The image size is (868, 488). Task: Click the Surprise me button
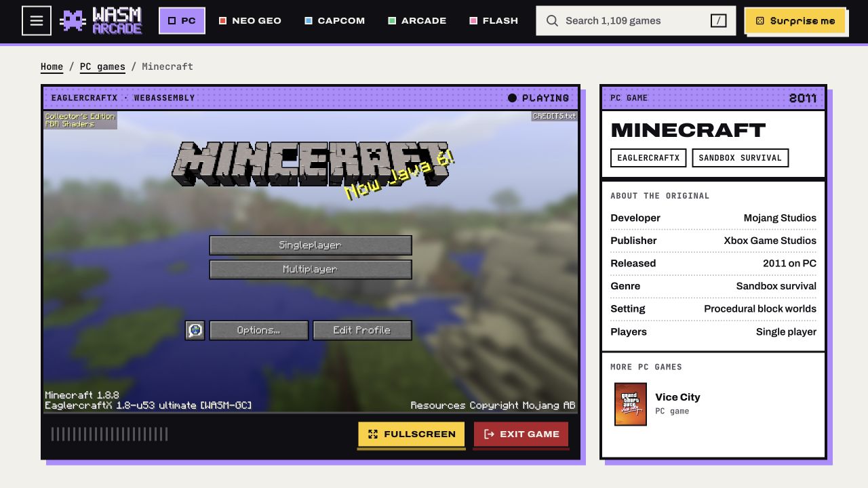point(795,21)
